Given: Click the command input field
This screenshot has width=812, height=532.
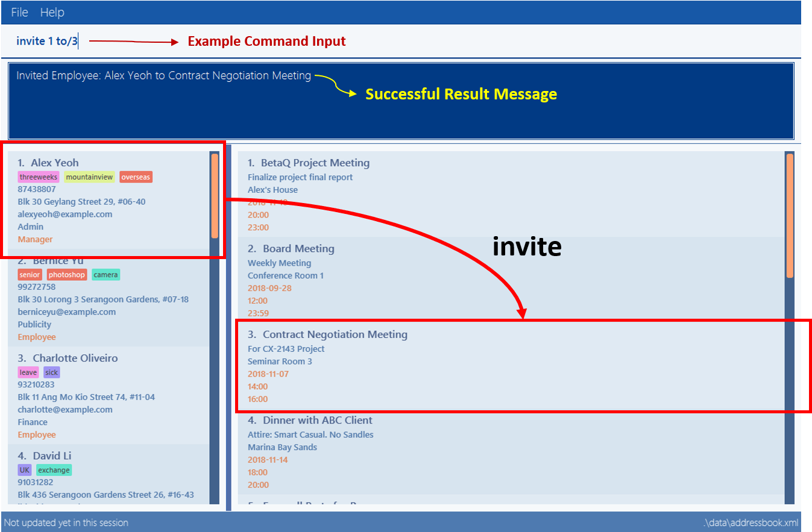Looking at the screenshot, I should tap(401, 41).
